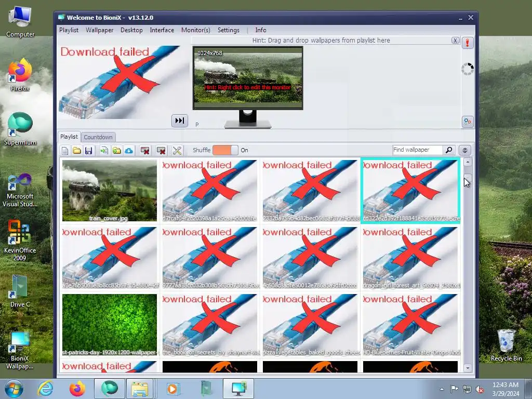
Task: Open KevinOffice 2009 desktop shortcut
Action: [x=20, y=241]
